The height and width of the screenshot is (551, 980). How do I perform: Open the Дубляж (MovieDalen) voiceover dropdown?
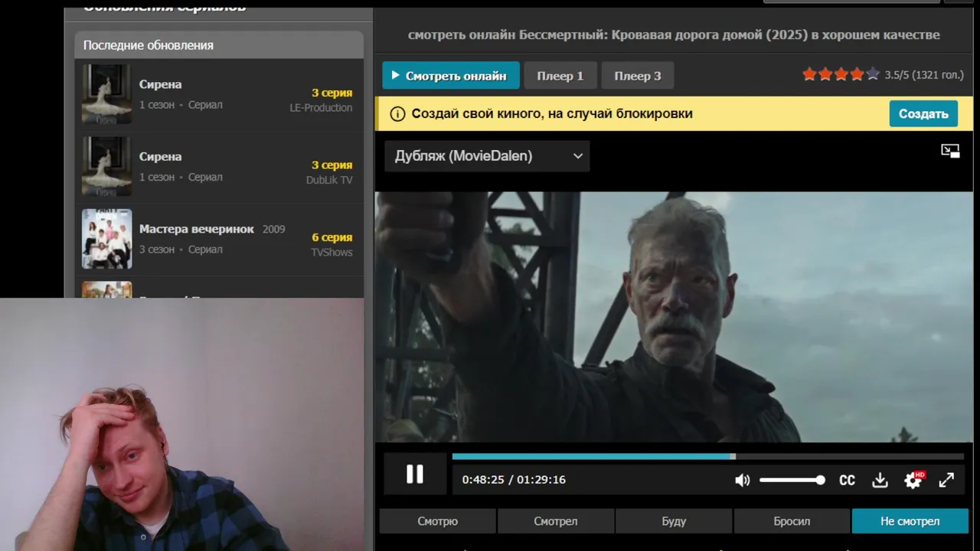pos(487,156)
